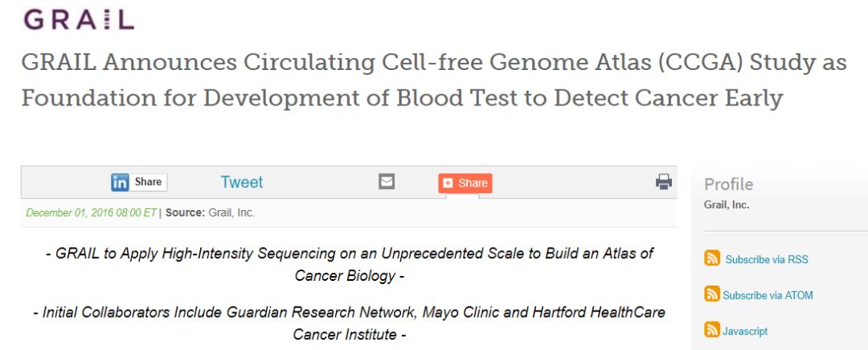The image size is (868, 350).
Task: Open the Subscribe via RSS link
Action: (766, 260)
